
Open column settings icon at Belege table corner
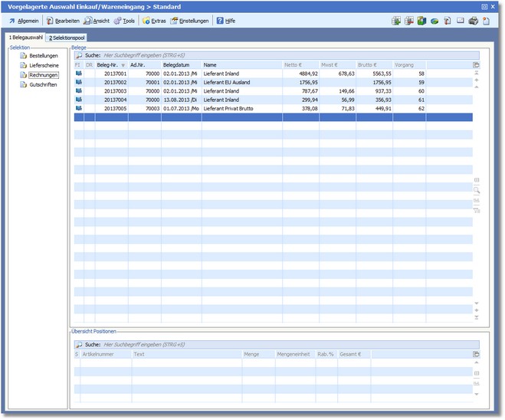coord(476,65)
